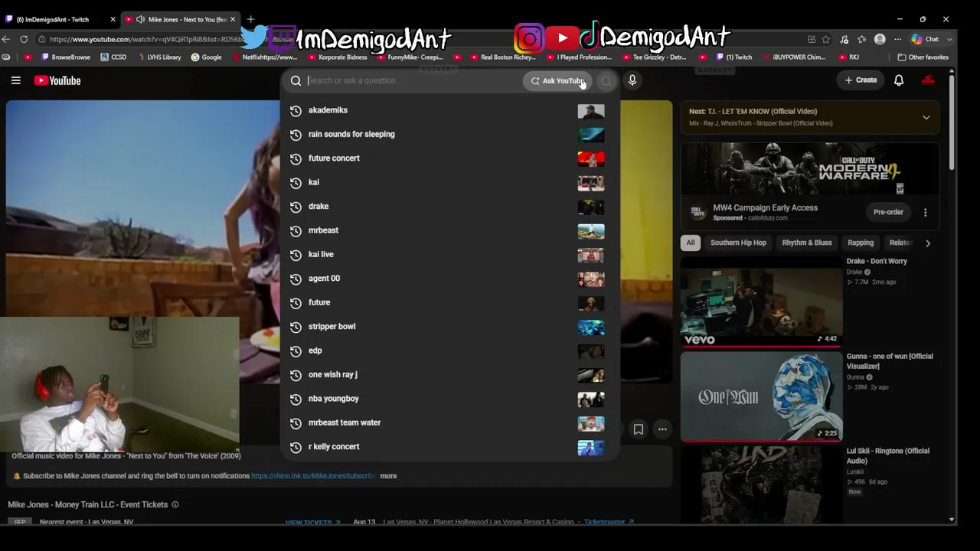This screenshot has width=980, height=551.
Task: Open the 'Drake - Don't Worry' video thumbnail
Action: click(761, 302)
